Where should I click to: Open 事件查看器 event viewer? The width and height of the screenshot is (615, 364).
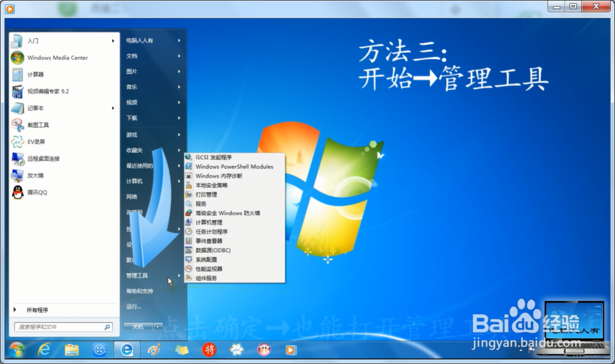(x=234, y=241)
